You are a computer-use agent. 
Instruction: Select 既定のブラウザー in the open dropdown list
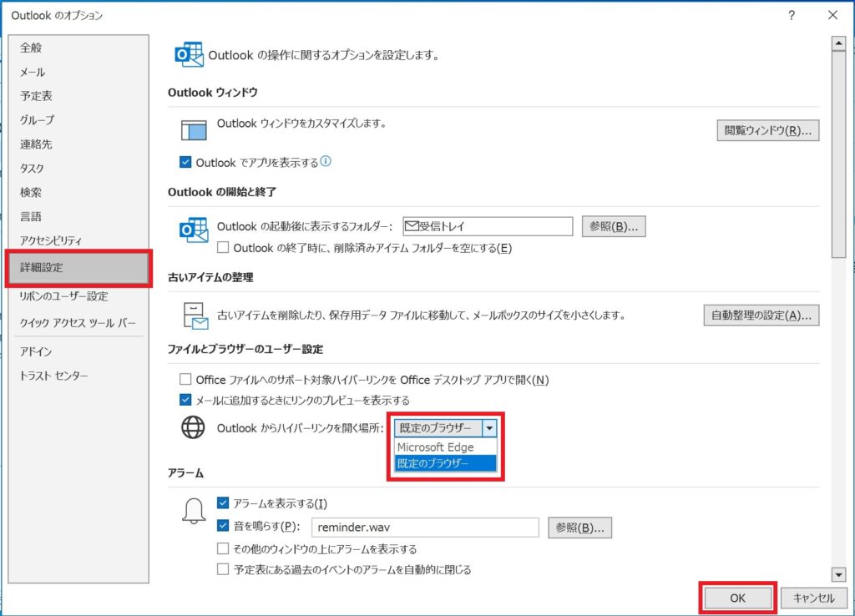pos(445,463)
